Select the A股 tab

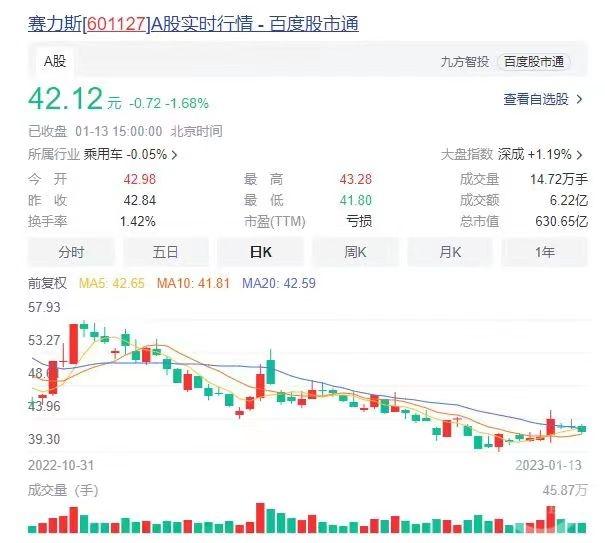[55, 61]
